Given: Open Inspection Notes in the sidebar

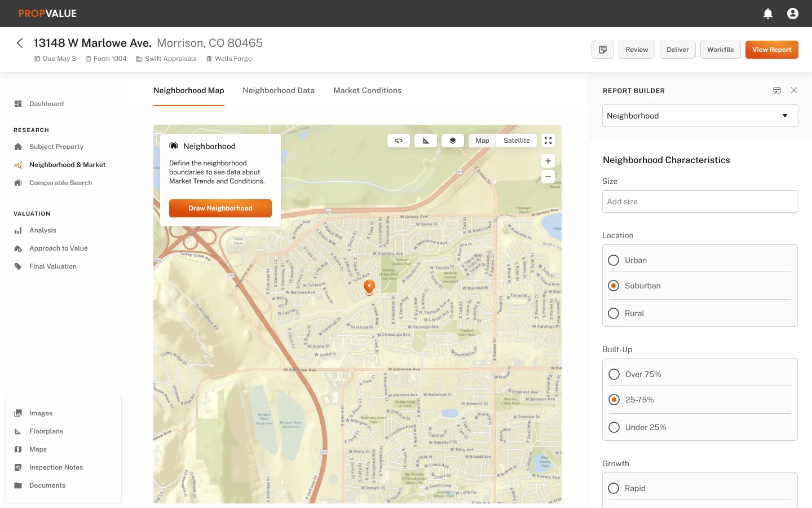Looking at the screenshot, I should pos(56,467).
